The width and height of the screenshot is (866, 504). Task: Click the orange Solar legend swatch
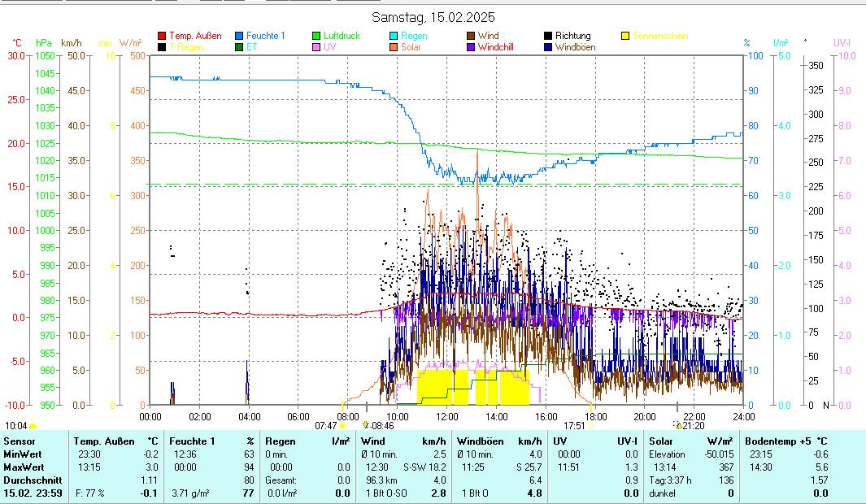click(394, 47)
